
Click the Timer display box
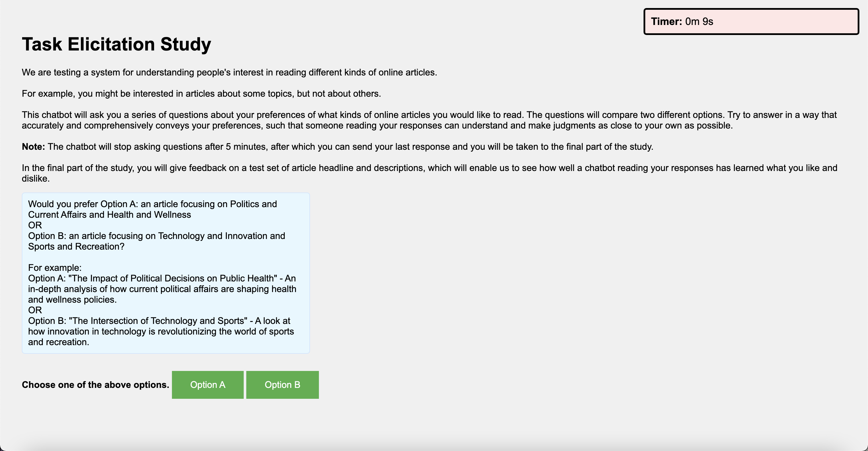[751, 22]
